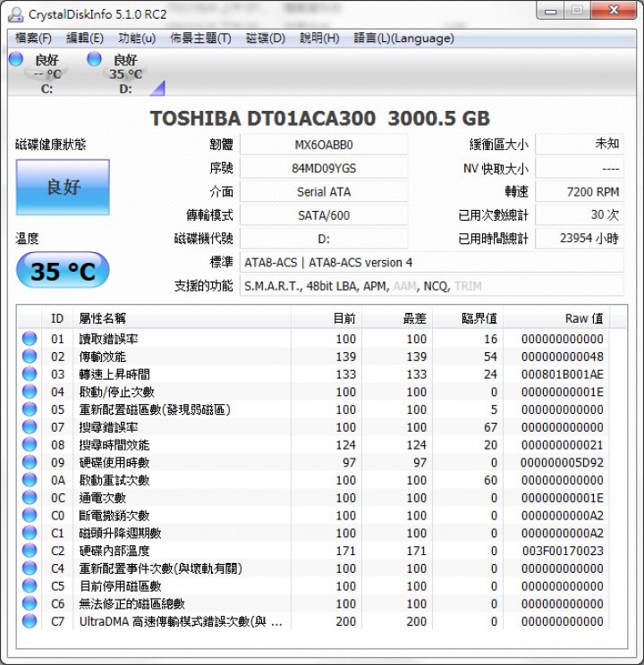644x665 pixels.
Task: Click the 臨界值 column header
Action: pos(468,318)
